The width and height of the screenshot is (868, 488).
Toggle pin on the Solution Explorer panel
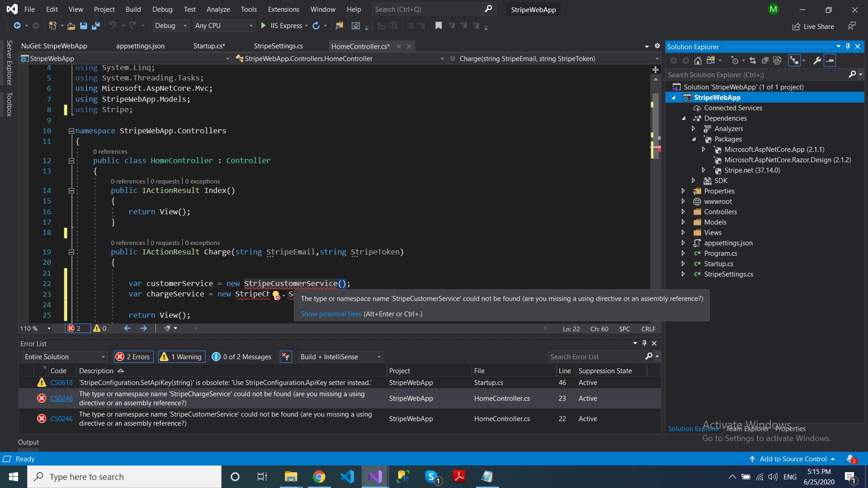point(848,47)
